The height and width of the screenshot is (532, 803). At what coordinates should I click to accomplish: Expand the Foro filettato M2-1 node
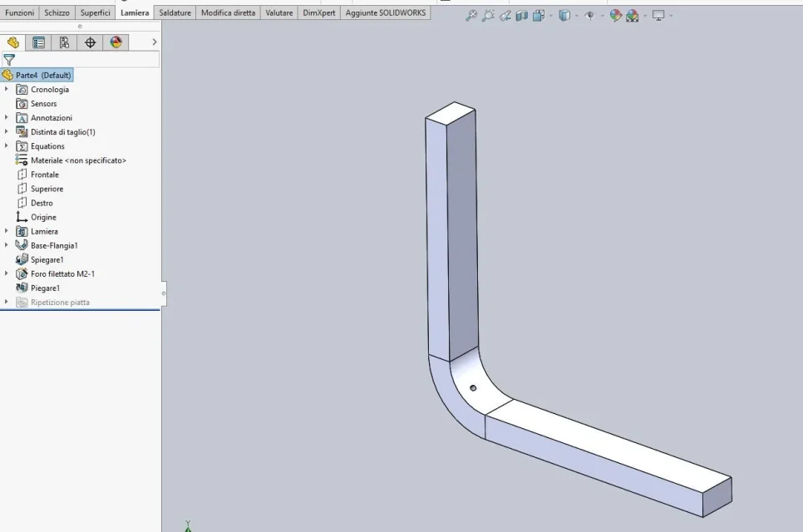pyautogui.click(x=6, y=273)
